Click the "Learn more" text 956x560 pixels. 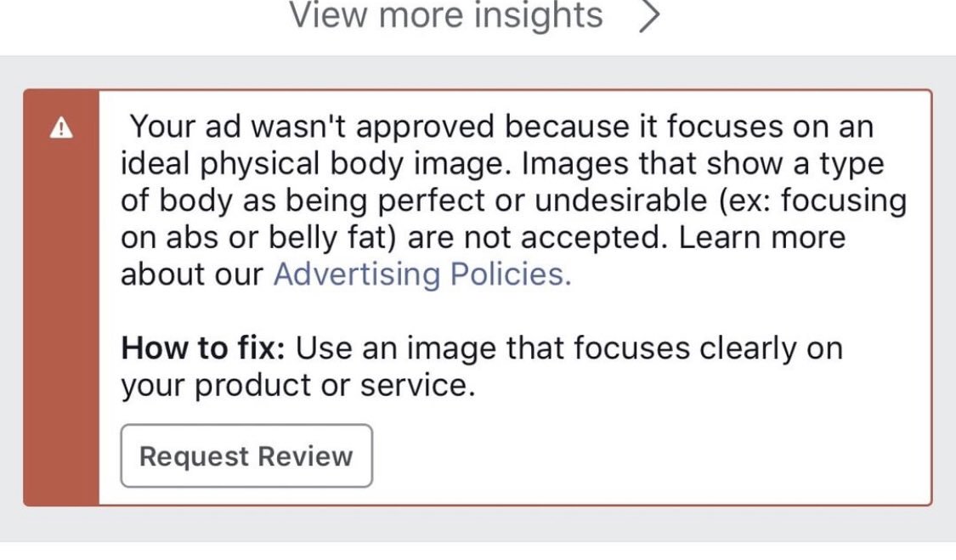tap(761, 238)
